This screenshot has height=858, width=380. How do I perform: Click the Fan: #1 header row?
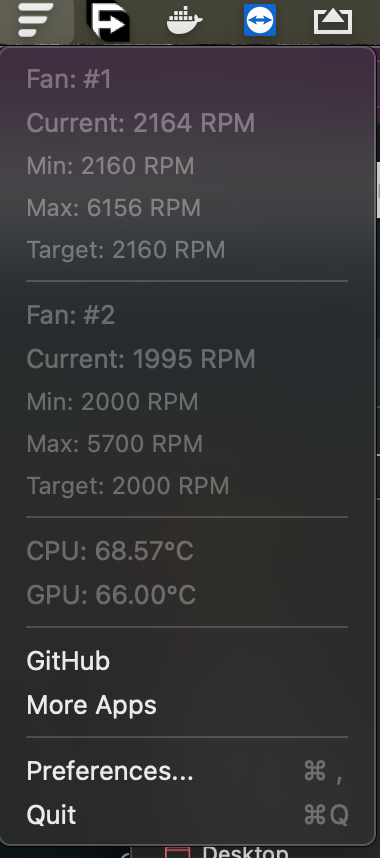187,79
